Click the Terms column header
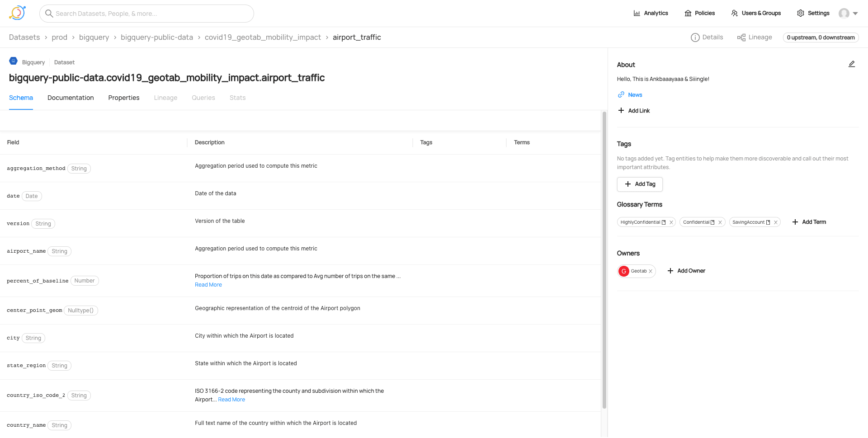 tap(522, 142)
